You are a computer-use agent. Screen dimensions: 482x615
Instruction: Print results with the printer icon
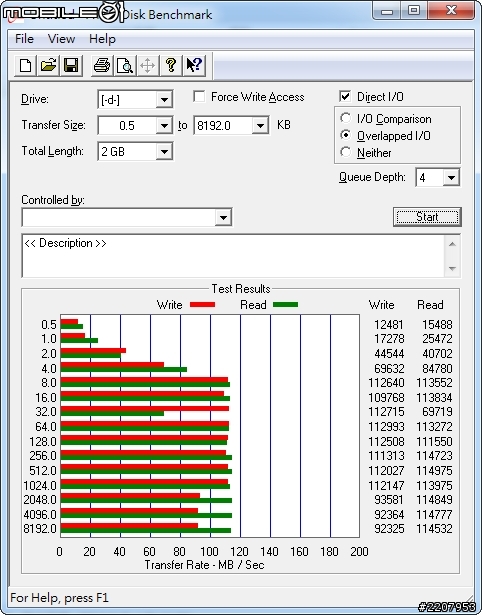point(102,65)
